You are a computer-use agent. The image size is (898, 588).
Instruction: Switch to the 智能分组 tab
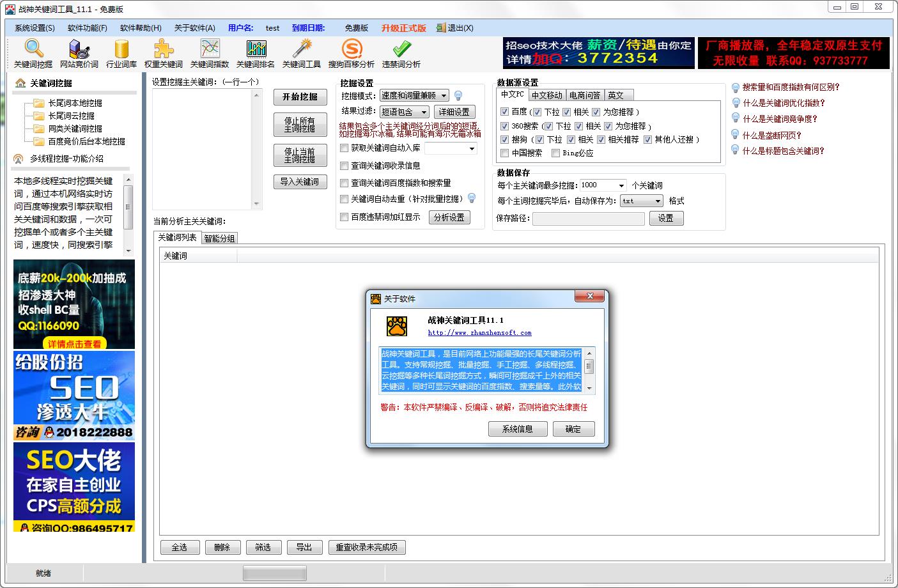pos(219,238)
